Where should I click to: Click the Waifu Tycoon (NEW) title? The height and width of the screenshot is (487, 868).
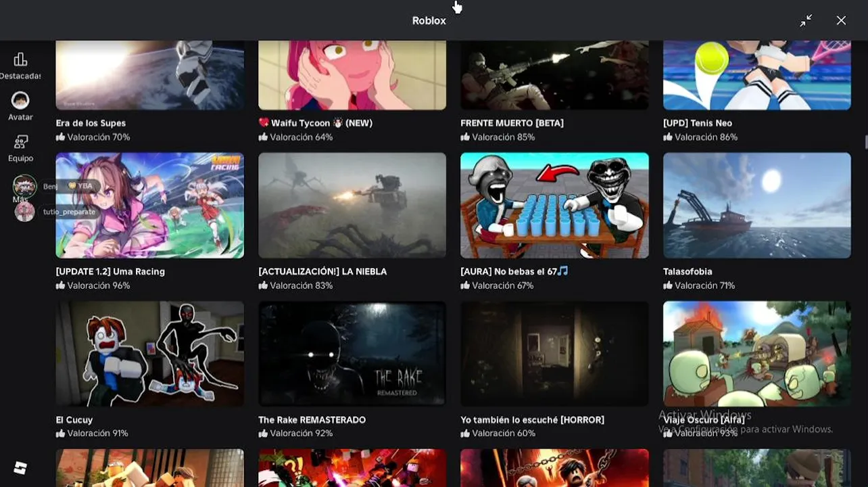click(316, 123)
